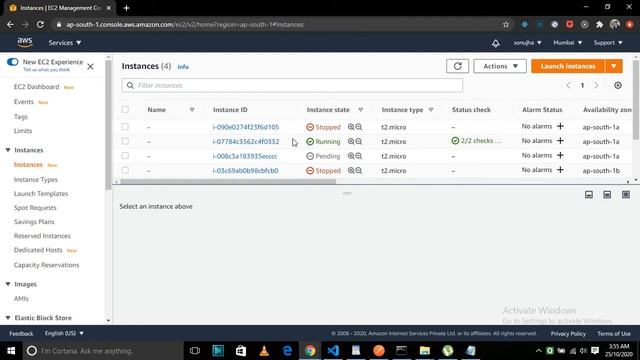
Task: Close the New EC2 Experience banner
Action: [91, 66]
